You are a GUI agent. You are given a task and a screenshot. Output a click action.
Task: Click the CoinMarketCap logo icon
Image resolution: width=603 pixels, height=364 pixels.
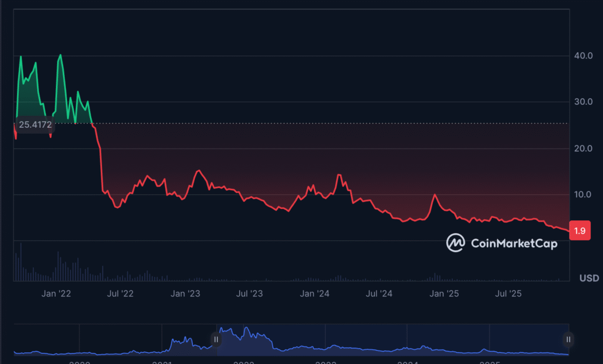[x=455, y=243]
